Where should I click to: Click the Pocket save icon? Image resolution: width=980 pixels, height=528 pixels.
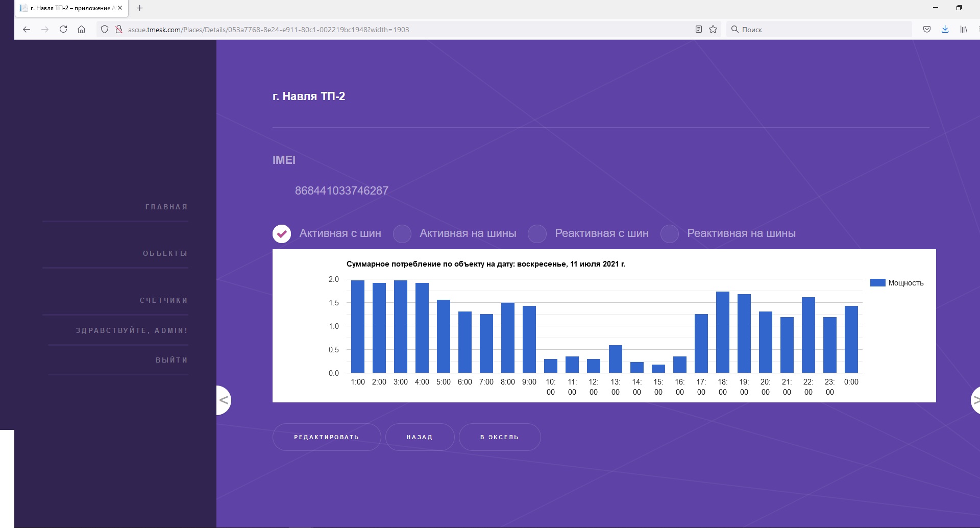[x=927, y=30]
